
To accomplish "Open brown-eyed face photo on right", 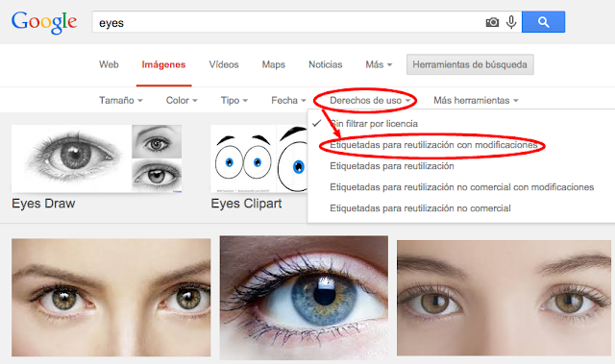I will (x=504, y=298).
